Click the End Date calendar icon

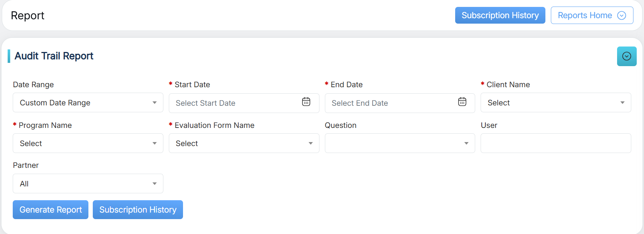pos(462,102)
